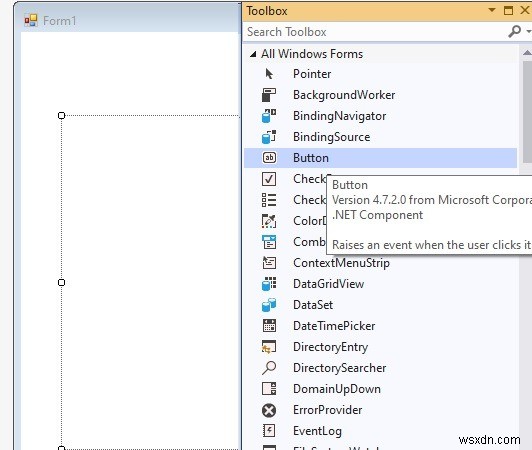
Task: Collapse the All Windows Forms group
Action: (253, 54)
